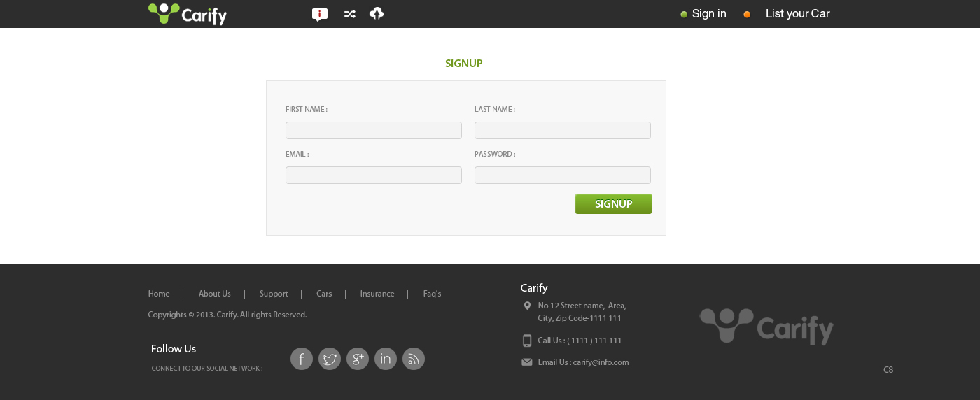Click Connect to our social network text
The image size is (980, 400).
(x=207, y=369)
